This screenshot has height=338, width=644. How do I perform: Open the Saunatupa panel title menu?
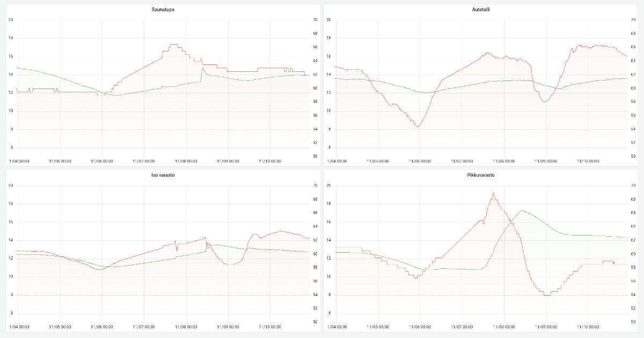(163, 10)
